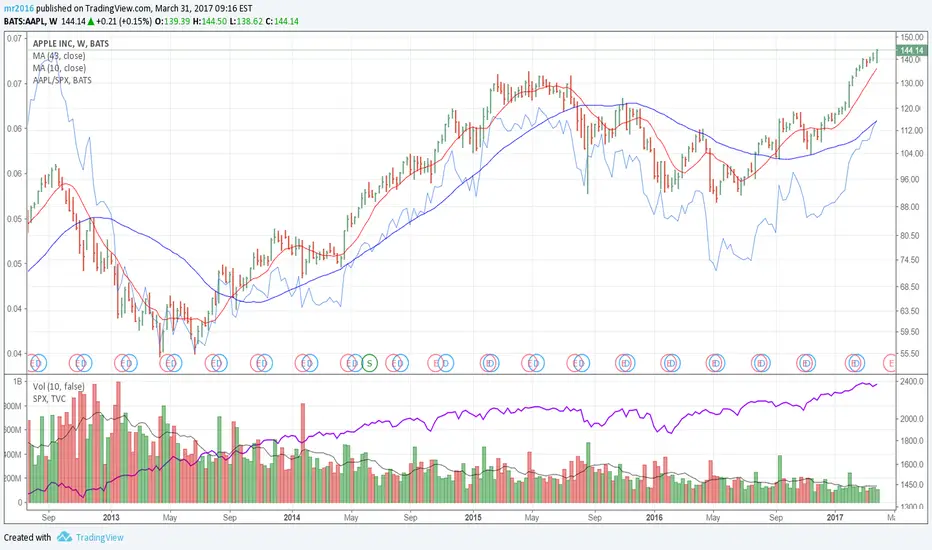Click the APPLE INC, W, BATS legend title
This screenshot has height=550, width=932.
71,43
